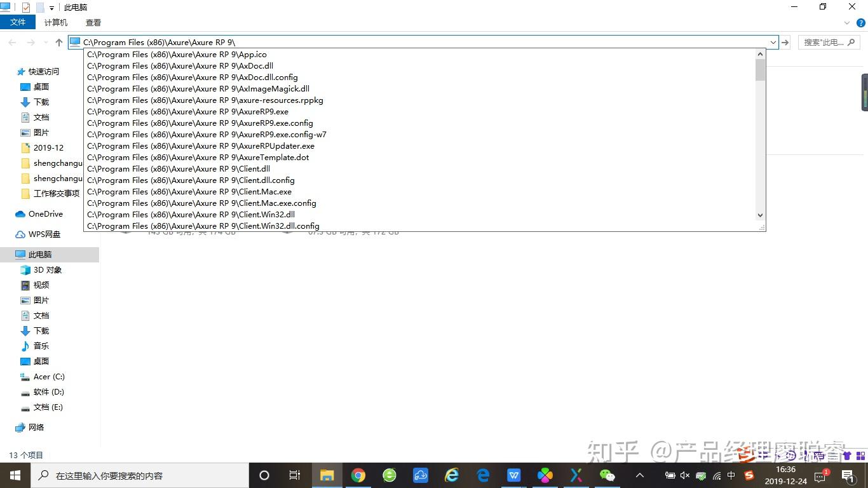This screenshot has width=868, height=488.
Task: Switch to the 计算机 ribbon tab
Action: [x=56, y=22]
